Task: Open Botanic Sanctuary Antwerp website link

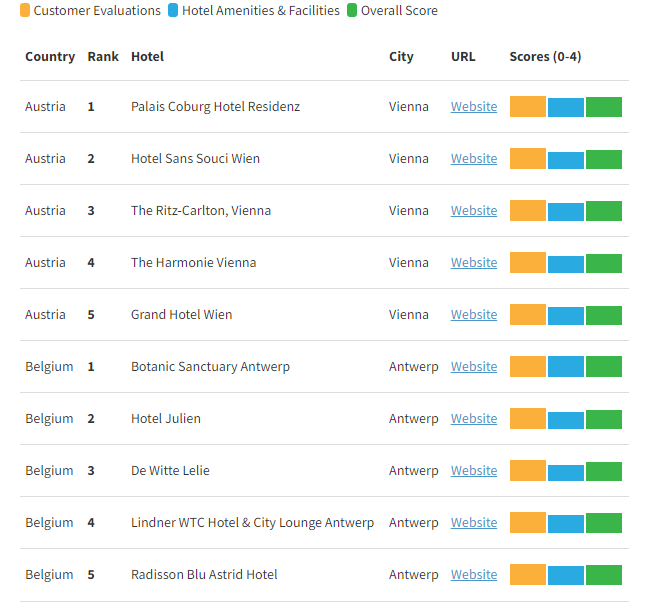Action: (473, 367)
